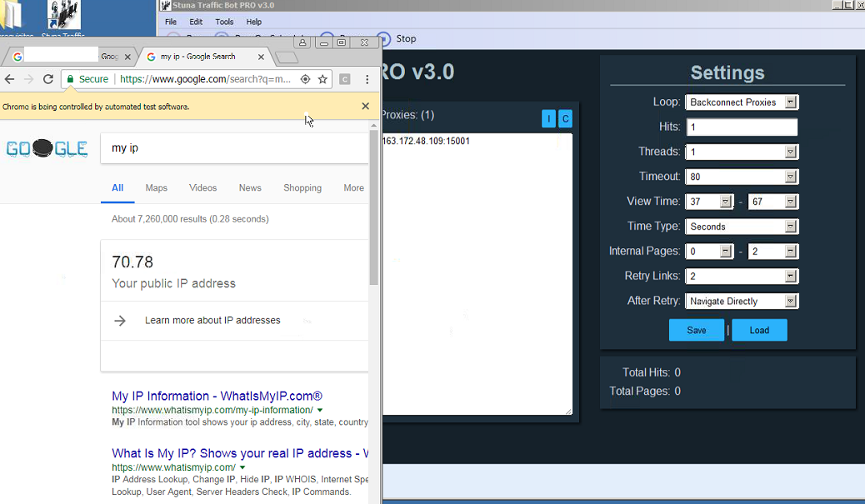Image resolution: width=865 pixels, height=504 pixels.
Task: Click the Google doodle logo
Action: [x=47, y=148]
